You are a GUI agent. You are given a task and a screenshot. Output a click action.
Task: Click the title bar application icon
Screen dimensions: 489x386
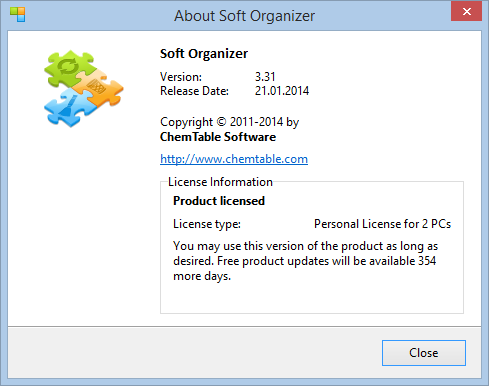(17, 15)
